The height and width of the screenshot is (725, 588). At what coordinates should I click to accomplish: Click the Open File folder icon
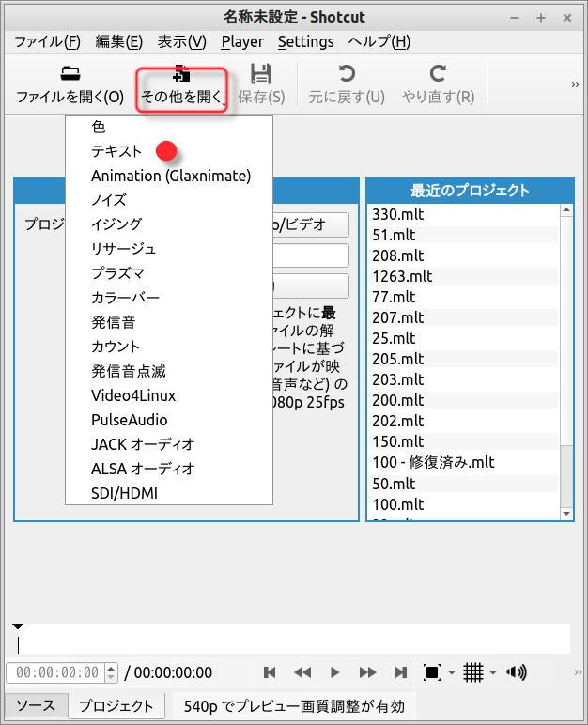click(x=70, y=74)
